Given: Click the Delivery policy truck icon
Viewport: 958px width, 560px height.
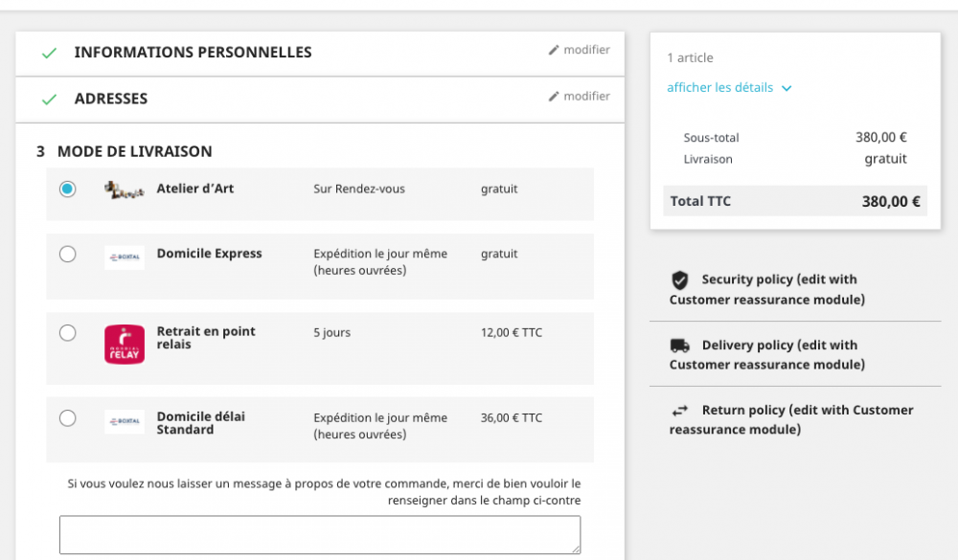Looking at the screenshot, I should tap(680, 346).
